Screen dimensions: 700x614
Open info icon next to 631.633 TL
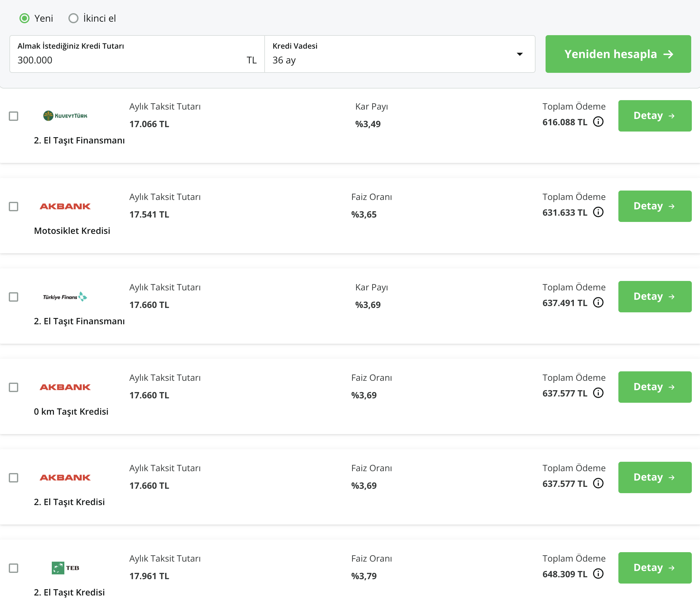coord(598,212)
